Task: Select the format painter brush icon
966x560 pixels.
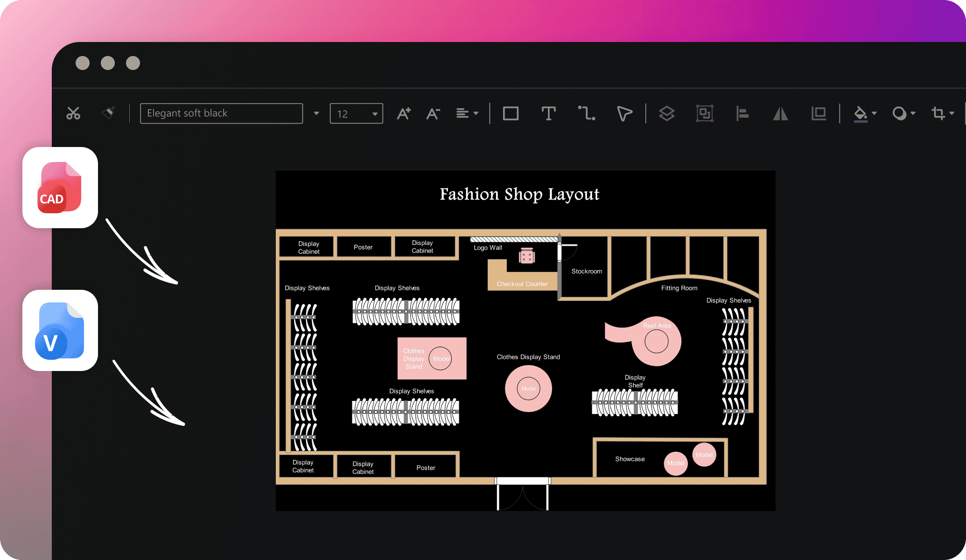Action: (108, 113)
